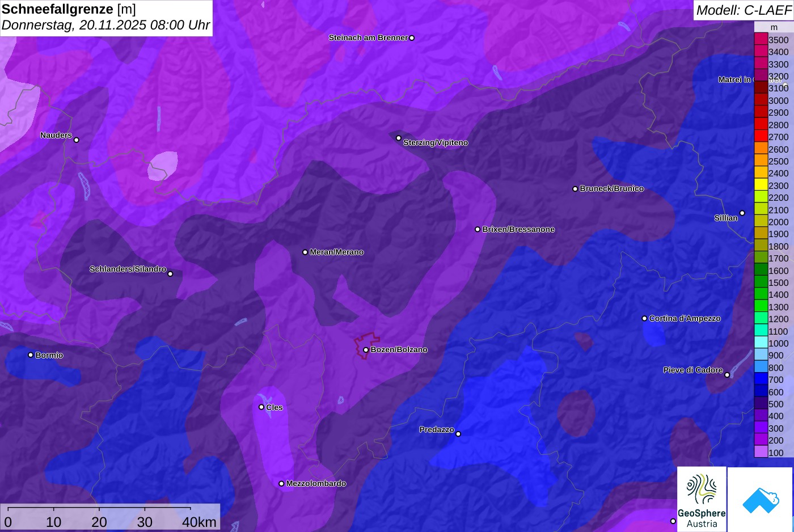Click the Meran/Merano label text
The width and height of the screenshot is (794, 532).
coord(337,252)
